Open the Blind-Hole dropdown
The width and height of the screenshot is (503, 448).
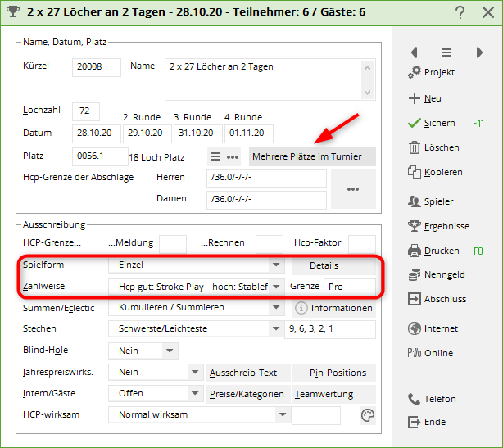pos(170,351)
